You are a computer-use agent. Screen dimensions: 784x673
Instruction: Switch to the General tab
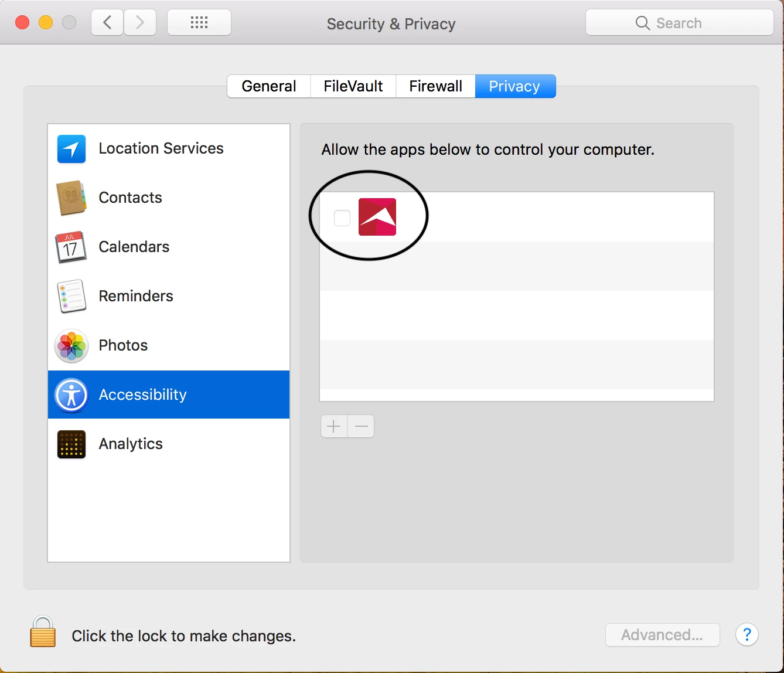(269, 86)
